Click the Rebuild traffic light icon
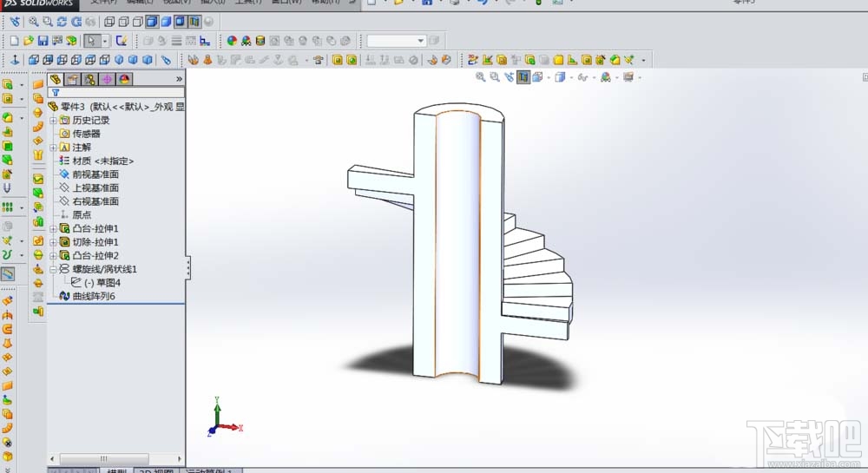This screenshot has width=868, height=473. pos(538,3)
